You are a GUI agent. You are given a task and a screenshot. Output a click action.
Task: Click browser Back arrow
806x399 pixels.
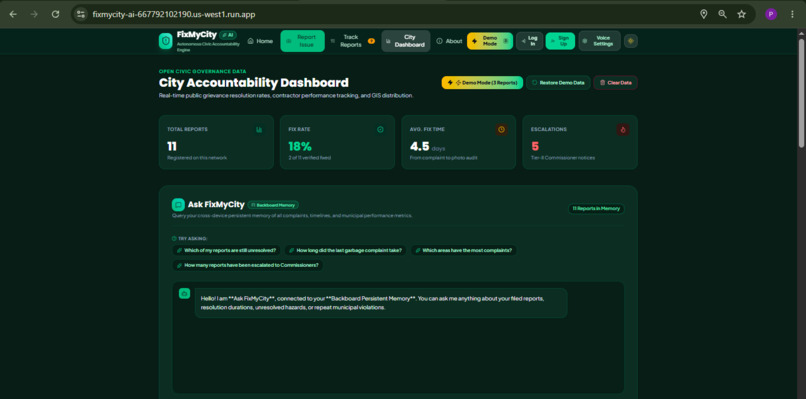pyautogui.click(x=13, y=14)
